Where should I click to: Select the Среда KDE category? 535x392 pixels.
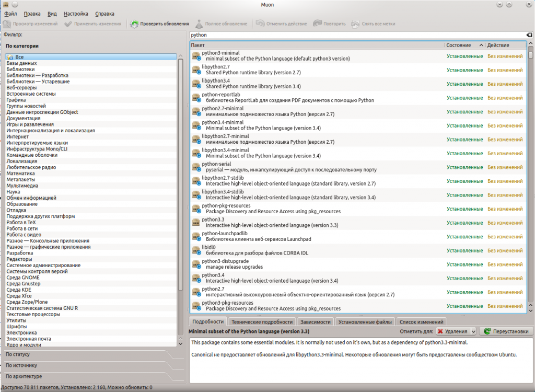click(x=91, y=290)
